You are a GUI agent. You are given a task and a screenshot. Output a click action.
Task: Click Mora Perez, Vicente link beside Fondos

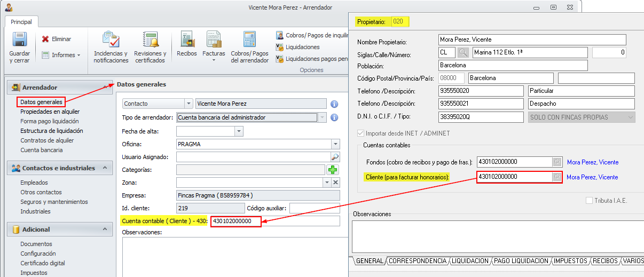593,162
